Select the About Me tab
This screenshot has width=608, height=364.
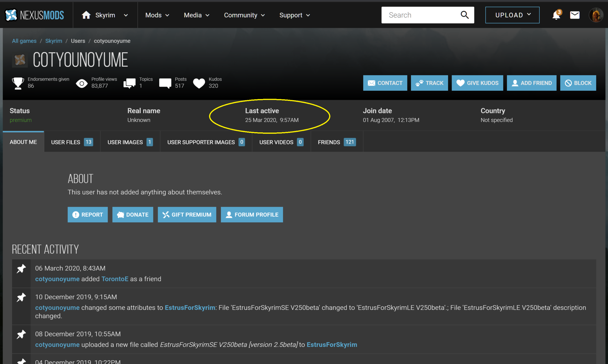pyautogui.click(x=23, y=142)
